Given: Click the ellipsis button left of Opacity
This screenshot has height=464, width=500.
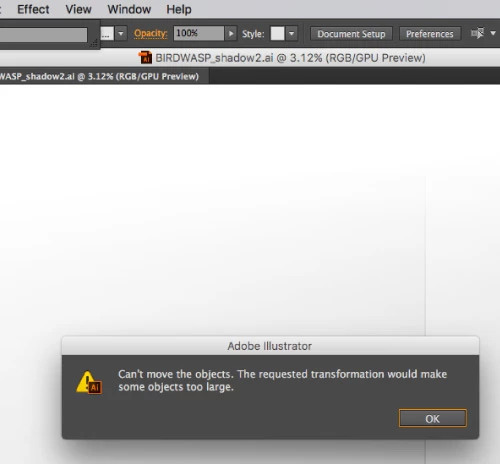Looking at the screenshot, I should pyautogui.click(x=107, y=34).
